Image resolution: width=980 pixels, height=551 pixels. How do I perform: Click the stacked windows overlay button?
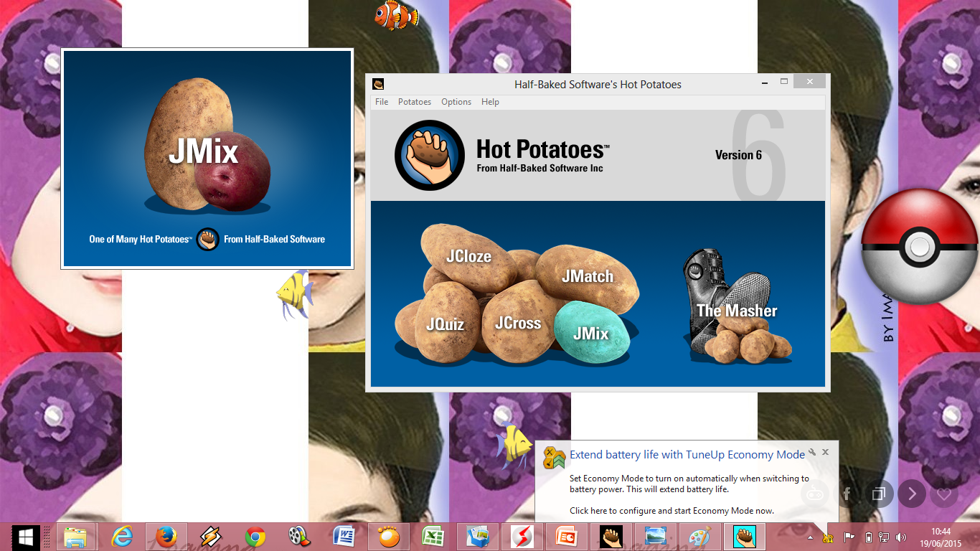tap(879, 494)
